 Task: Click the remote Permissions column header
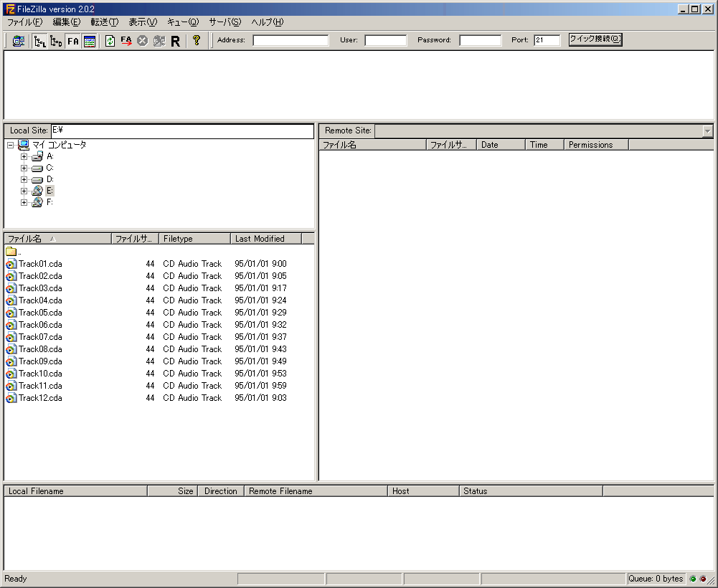pos(597,145)
